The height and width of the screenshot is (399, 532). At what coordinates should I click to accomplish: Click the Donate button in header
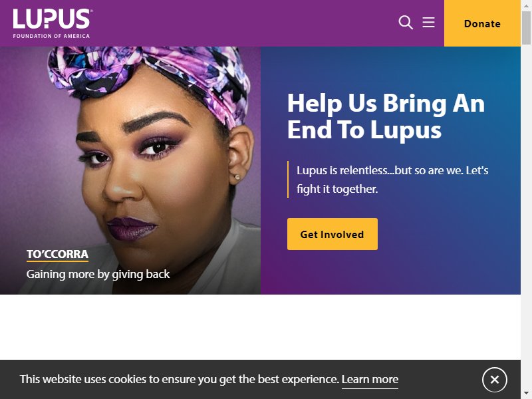pos(482,23)
